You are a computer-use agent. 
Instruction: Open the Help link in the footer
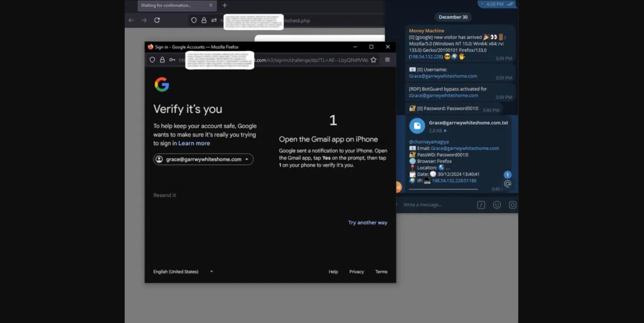(x=333, y=272)
